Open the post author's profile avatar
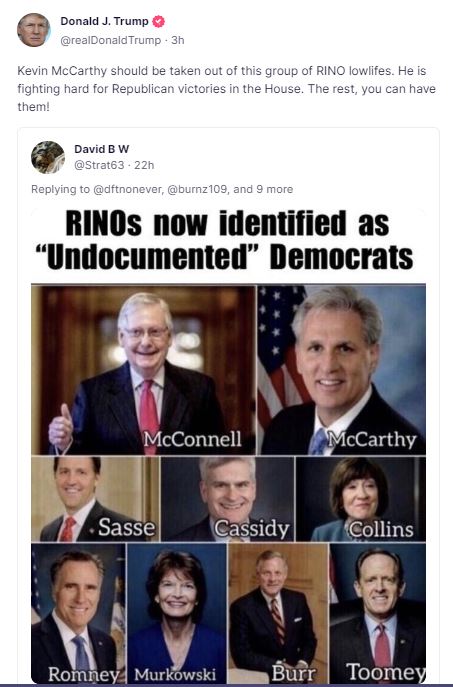This screenshot has height=687, width=453. [33, 30]
